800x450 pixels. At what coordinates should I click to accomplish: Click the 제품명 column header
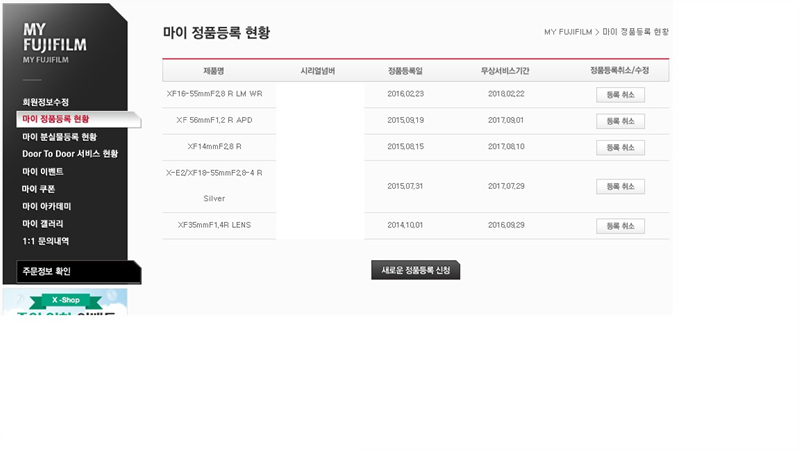click(x=214, y=71)
